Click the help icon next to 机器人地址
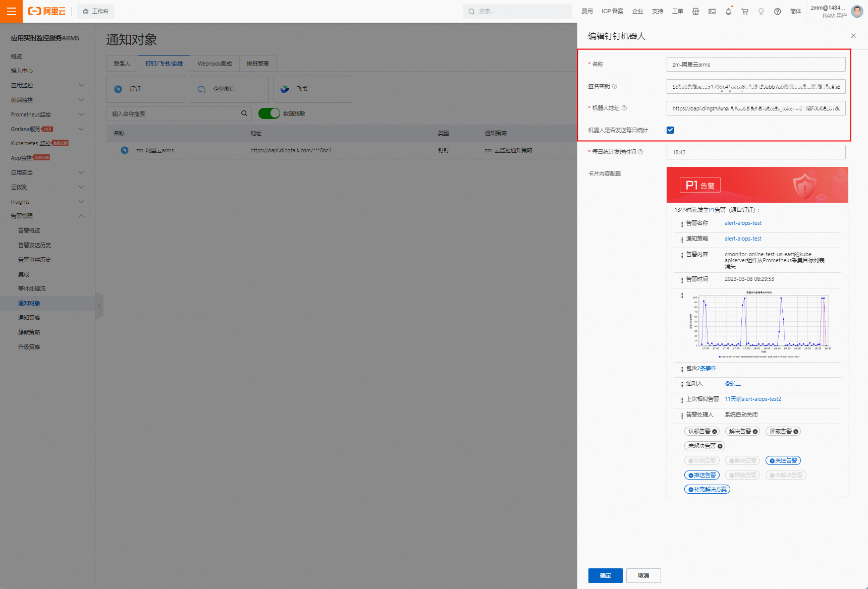The width and height of the screenshot is (868, 589). tap(624, 108)
